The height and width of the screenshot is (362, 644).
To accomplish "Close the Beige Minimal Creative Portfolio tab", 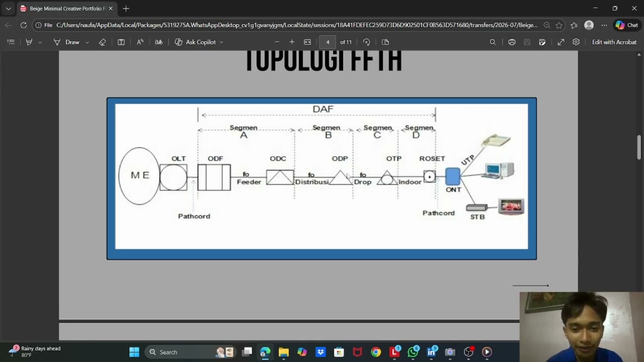I will (110, 9).
